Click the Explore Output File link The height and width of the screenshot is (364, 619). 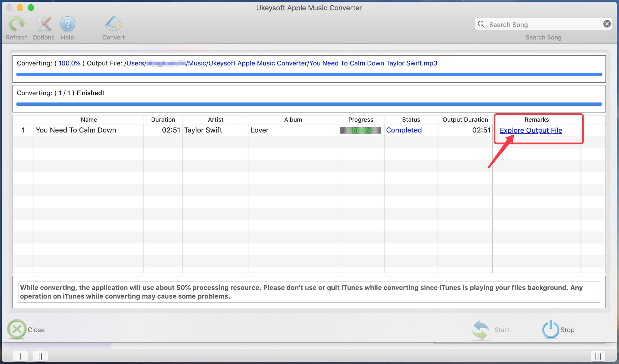point(531,130)
